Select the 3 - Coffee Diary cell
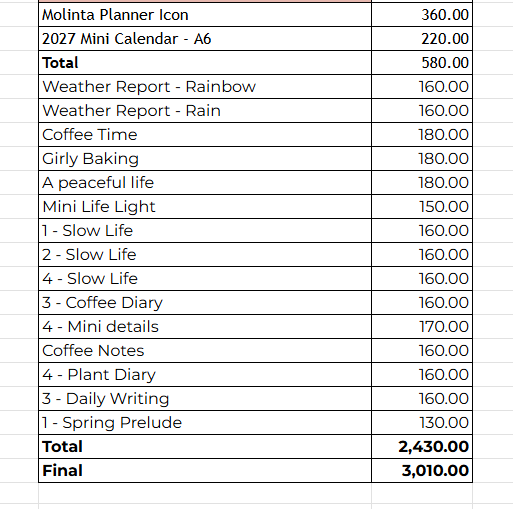 click(205, 303)
